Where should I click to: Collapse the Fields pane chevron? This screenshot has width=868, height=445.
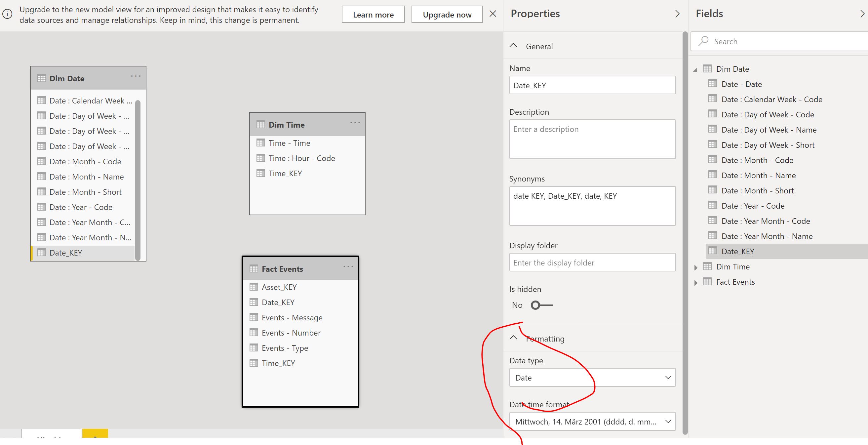[x=862, y=14]
